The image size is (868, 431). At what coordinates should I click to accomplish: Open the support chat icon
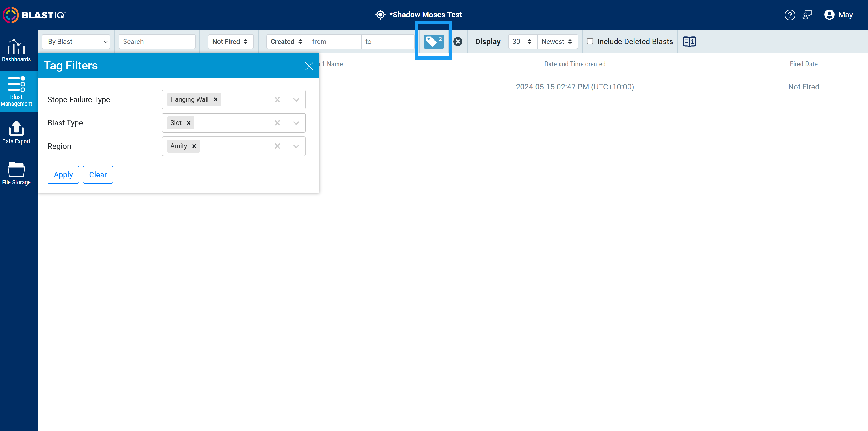point(807,15)
